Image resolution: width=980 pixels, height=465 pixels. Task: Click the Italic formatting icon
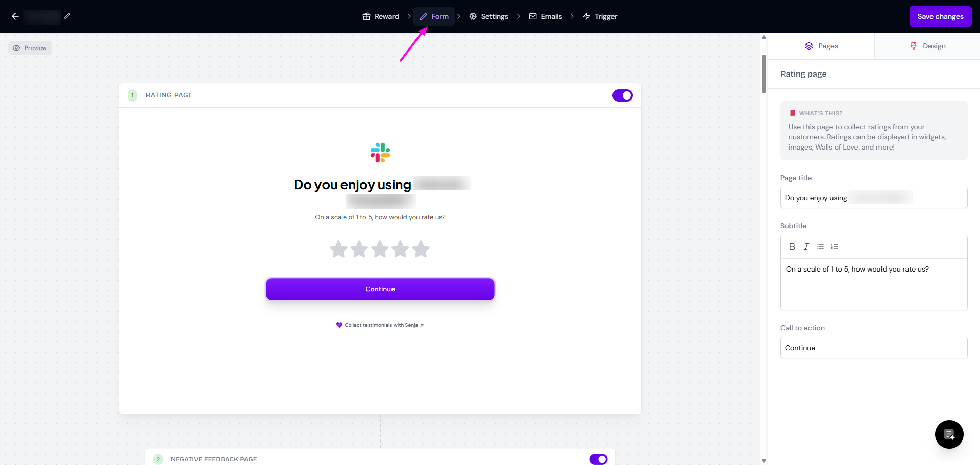tap(806, 247)
